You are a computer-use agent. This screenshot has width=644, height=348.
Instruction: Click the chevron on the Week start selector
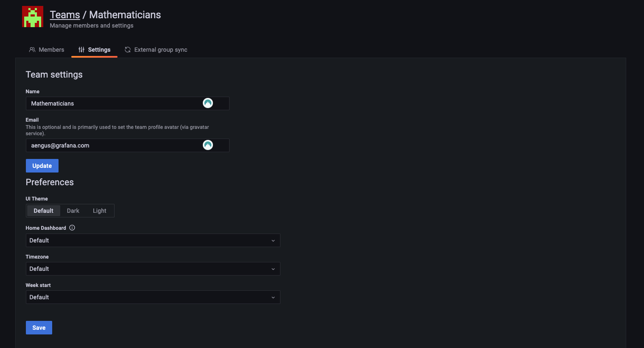pyautogui.click(x=273, y=297)
